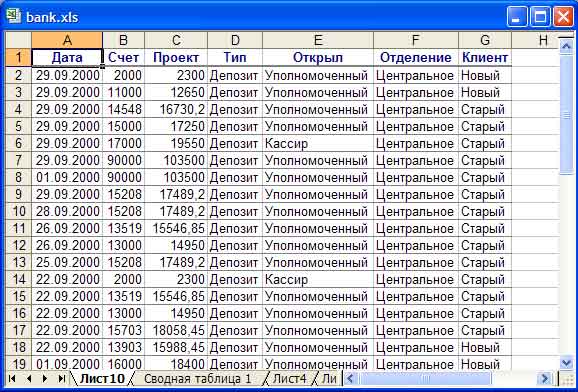
Task: Select Кассир cell in row 14
Action: [x=318, y=279]
